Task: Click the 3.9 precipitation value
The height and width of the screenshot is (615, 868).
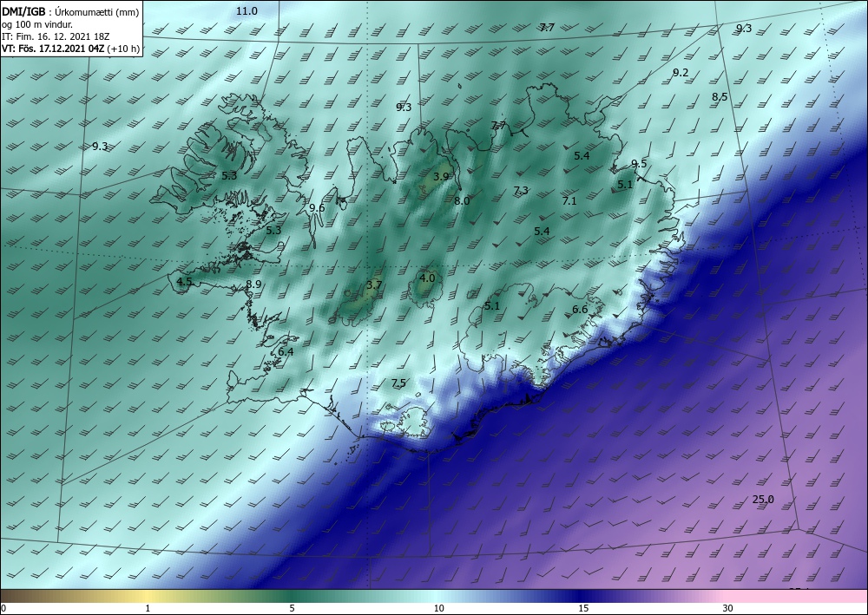Action: (441, 176)
